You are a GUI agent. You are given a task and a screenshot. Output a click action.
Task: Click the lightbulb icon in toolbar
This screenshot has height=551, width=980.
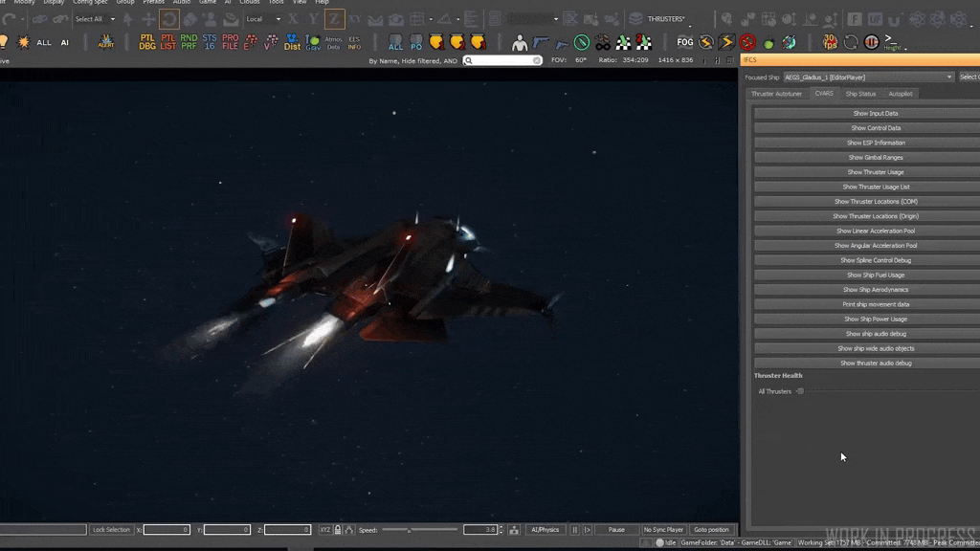click(4, 42)
